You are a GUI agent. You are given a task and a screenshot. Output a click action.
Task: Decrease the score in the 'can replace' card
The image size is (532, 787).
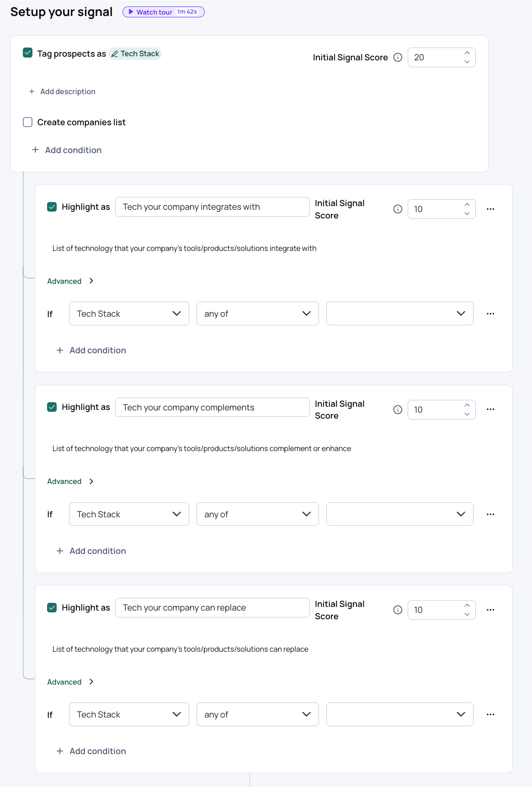(x=467, y=614)
